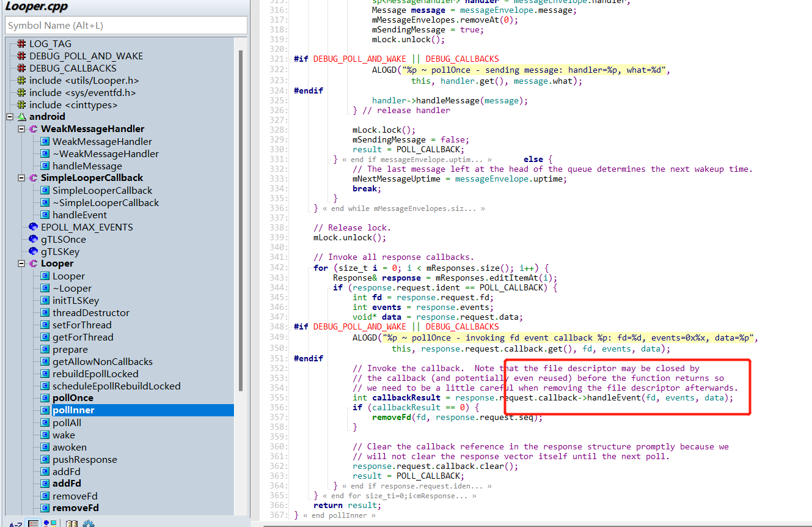Switch to symbol list outline view icon
812x527 pixels.
coord(34,523)
